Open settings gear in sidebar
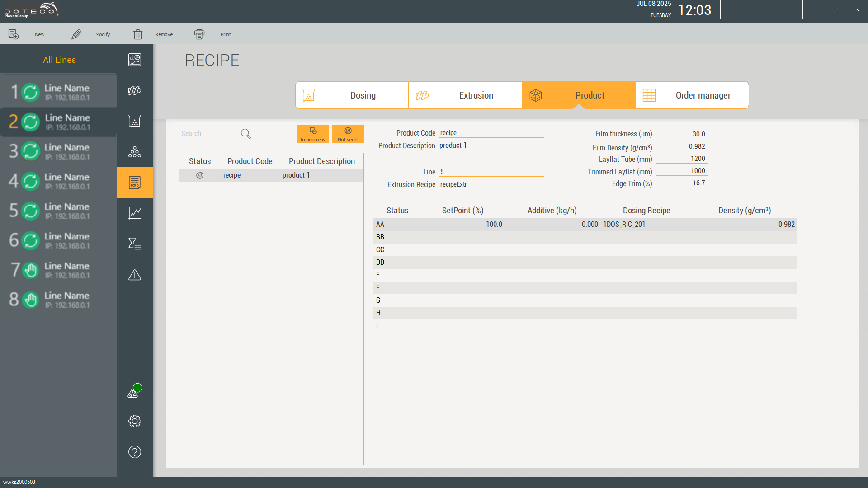 [x=134, y=421]
